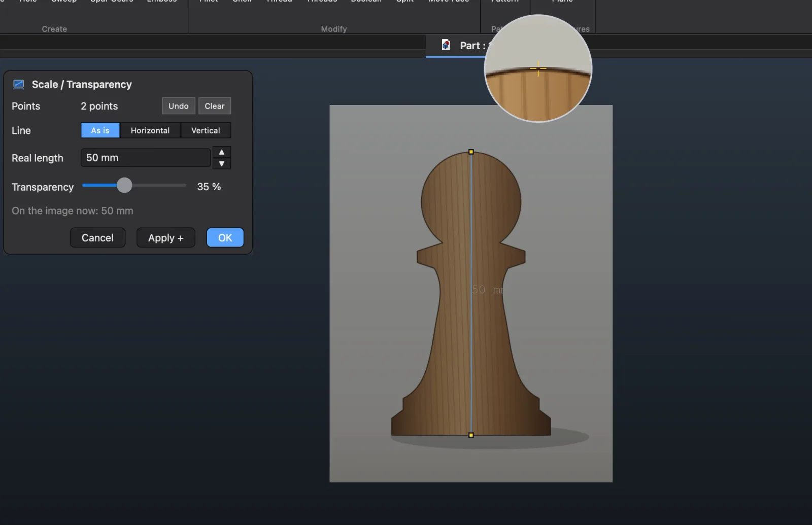812x525 pixels.
Task: Select the top yellow scale point on pawn
Action: pyautogui.click(x=471, y=152)
